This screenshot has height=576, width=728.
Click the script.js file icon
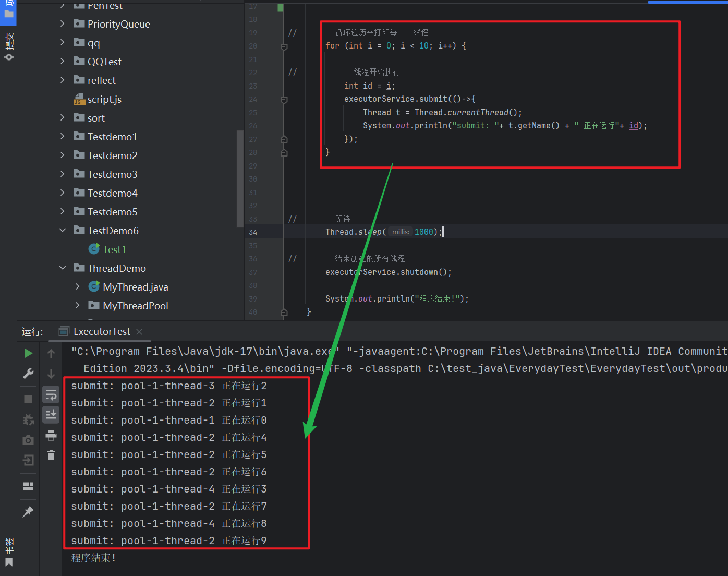(x=79, y=99)
